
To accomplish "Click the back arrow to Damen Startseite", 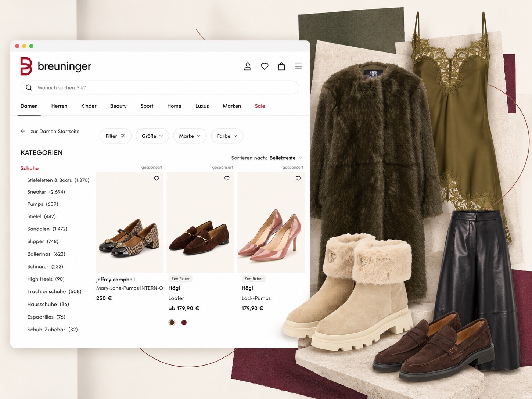I will 23,131.
